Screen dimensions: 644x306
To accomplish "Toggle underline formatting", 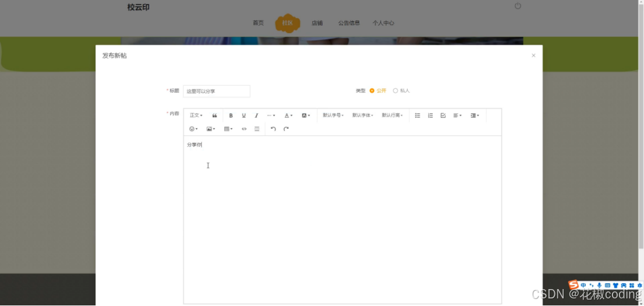I will (243, 115).
